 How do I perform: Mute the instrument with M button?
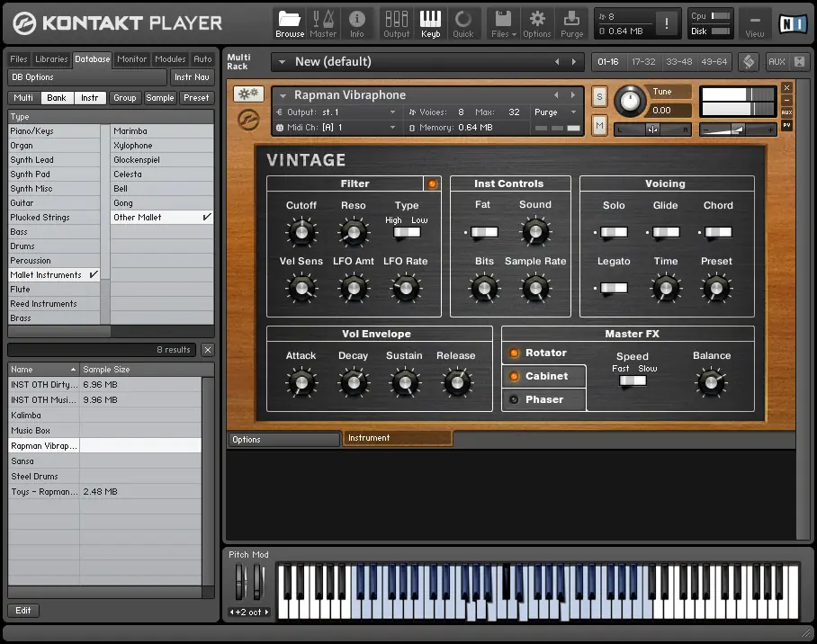pos(599,125)
